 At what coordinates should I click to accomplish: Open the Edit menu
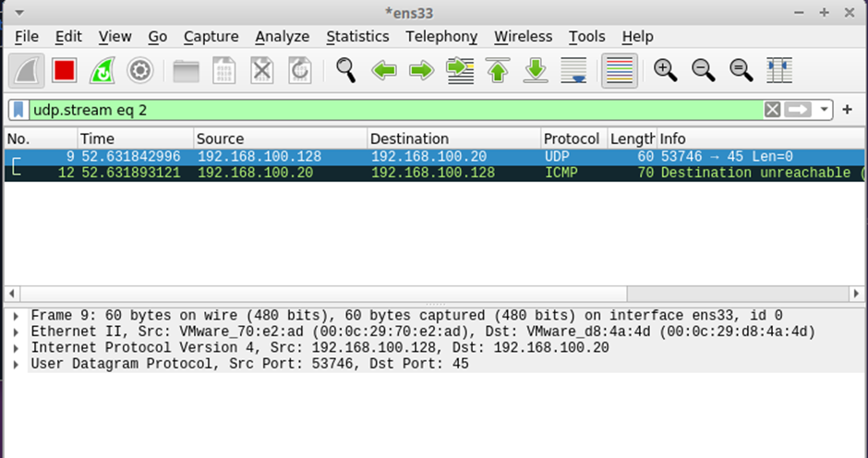pyautogui.click(x=68, y=37)
